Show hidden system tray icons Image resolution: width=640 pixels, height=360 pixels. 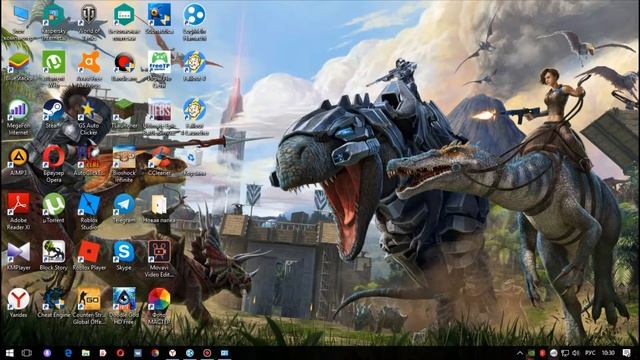tap(520, 353)
